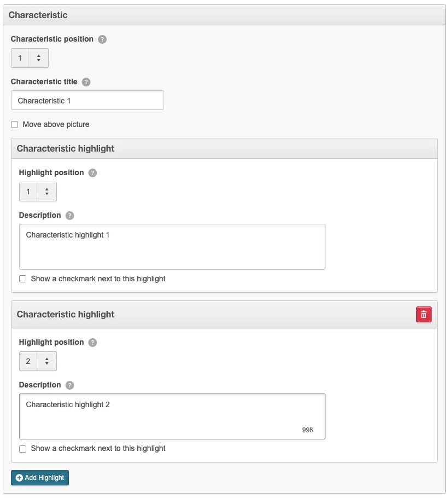Screen dimensions: 448x498
Task: Open help for Highlight position of highlight 1
Action: point(92,173)
